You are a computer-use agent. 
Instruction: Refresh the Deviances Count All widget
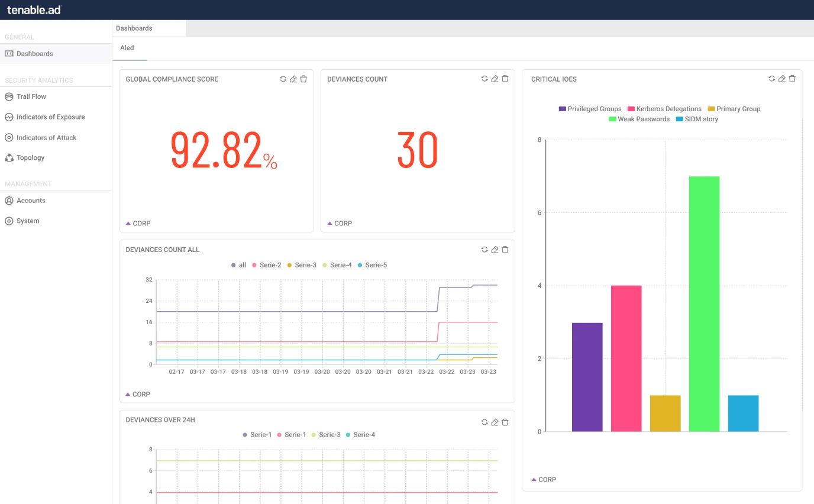point(484,250)
